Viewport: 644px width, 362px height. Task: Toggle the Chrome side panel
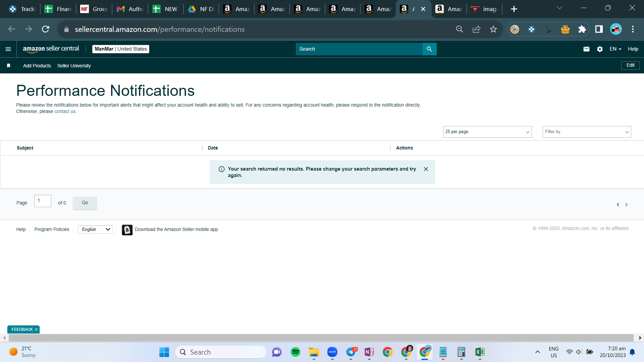click(599, 29)
